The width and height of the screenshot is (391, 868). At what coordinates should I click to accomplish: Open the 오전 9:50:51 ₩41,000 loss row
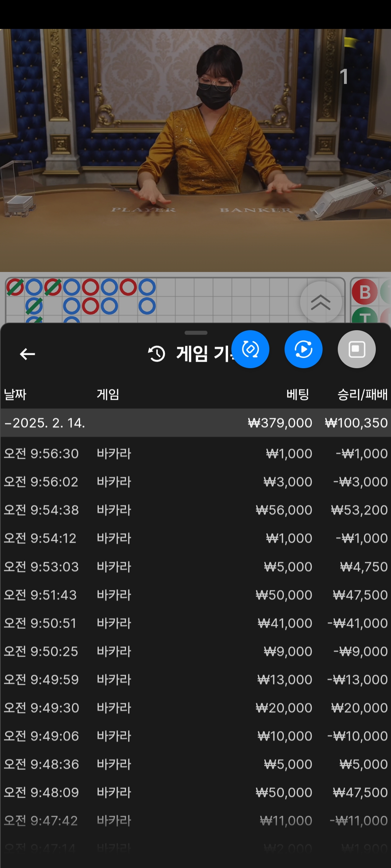pyautogui.click(x=195, y=623)
